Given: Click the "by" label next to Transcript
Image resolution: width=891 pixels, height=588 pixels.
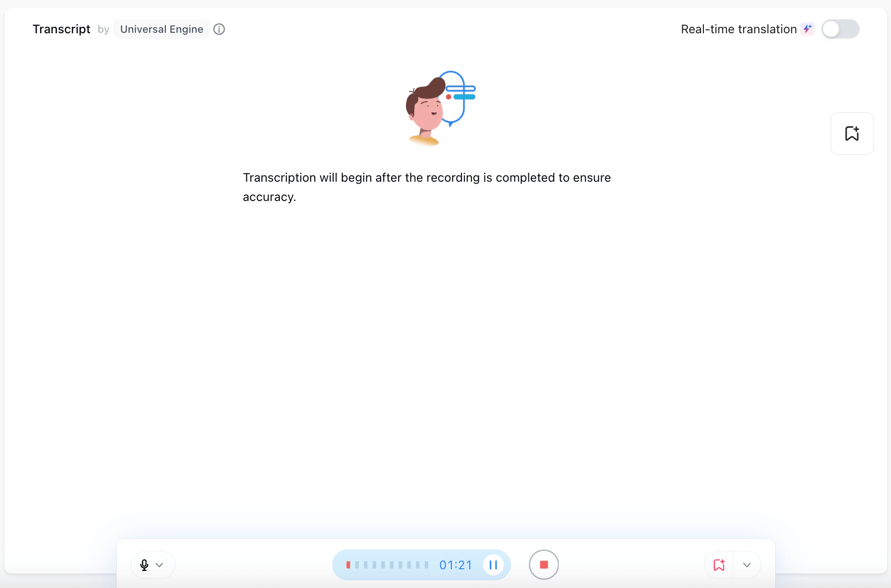Looking at the screenshot, I should (x=103, y=30).
